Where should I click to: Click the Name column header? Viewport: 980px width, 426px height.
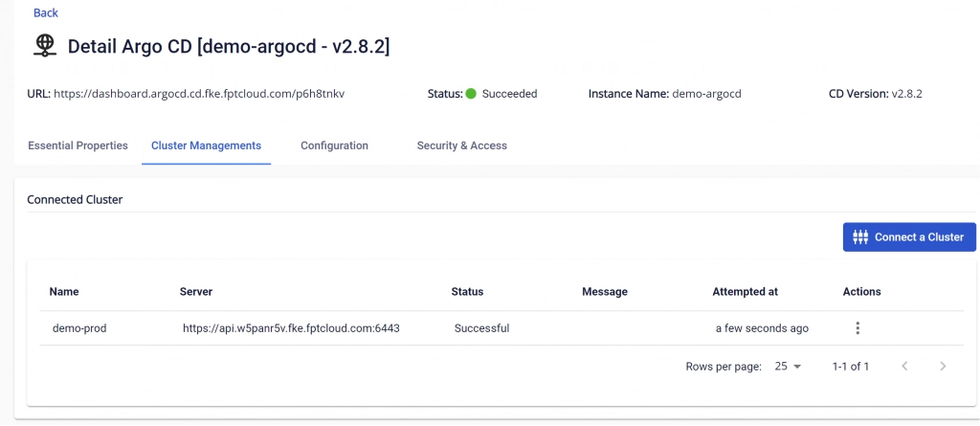[64, 292]
